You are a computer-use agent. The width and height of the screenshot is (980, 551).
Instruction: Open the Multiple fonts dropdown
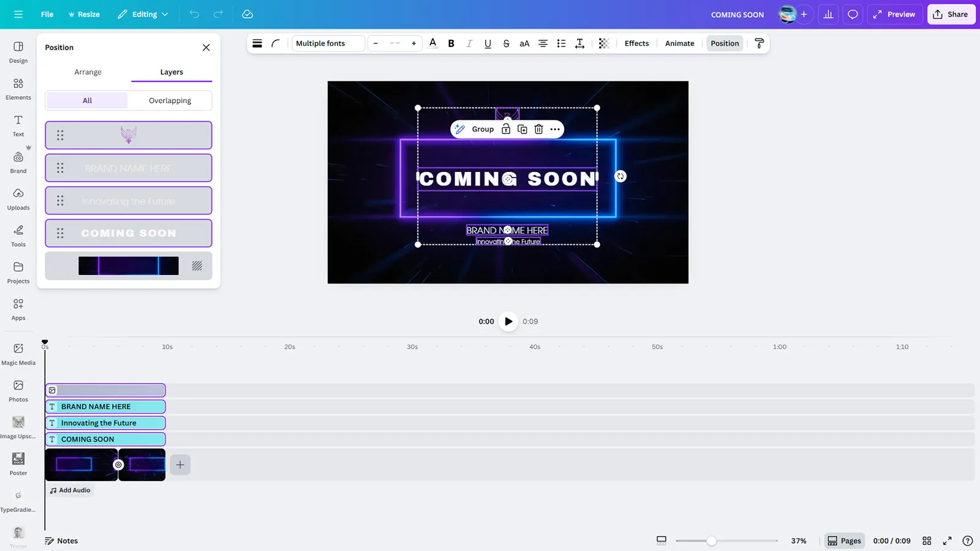click(x=328, y=43)
